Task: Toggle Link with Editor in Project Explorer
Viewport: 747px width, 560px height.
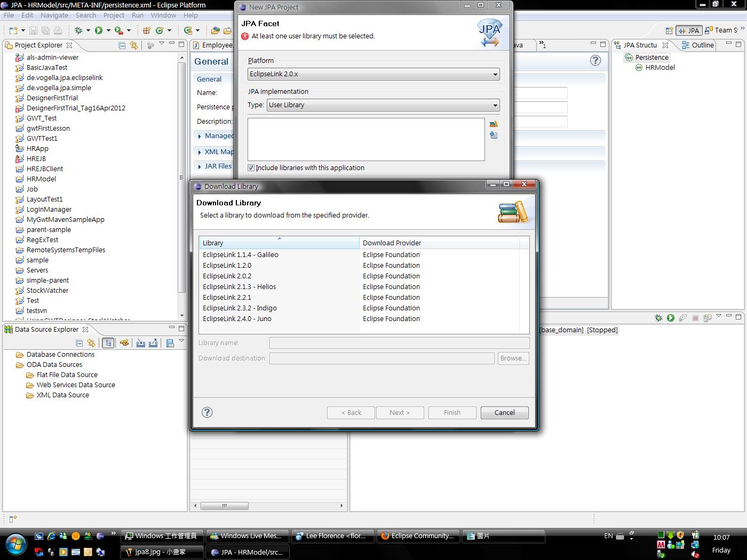Action: tap(133, 45)
